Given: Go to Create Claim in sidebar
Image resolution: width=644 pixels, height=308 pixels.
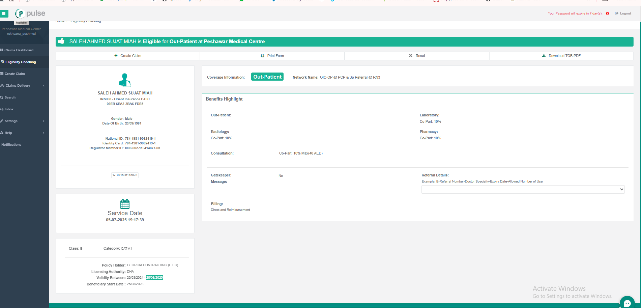Looking at the screenshot, I should [x=14, y=74].
